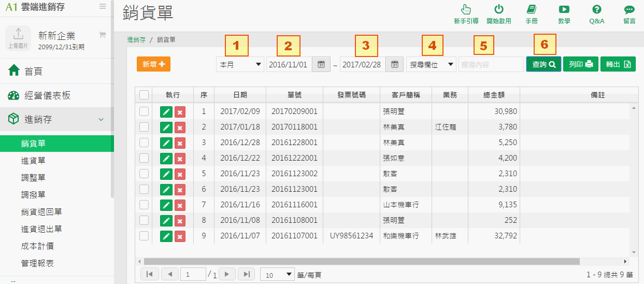The height and width of the screenshot is (284, 644).
Task: Toggle the sidebar hamburger menu icon
Action: click(x=103, y=7)
